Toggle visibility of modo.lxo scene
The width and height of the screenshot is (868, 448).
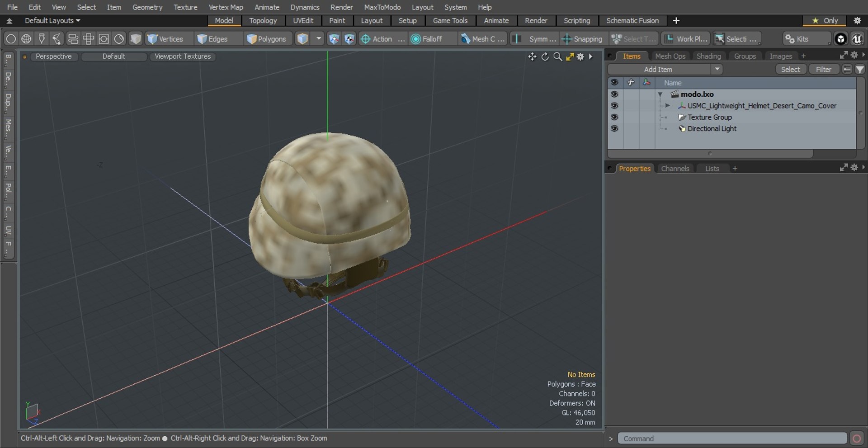point(614,94)
